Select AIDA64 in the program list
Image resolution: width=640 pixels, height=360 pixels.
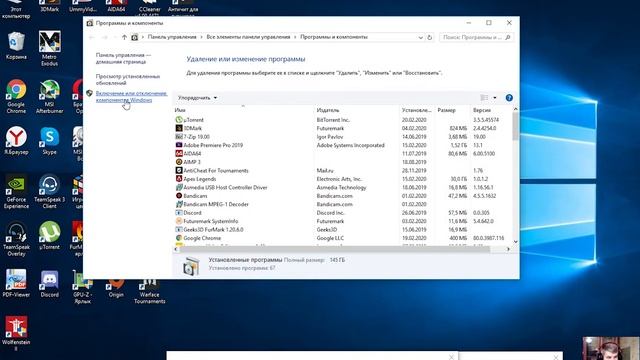342,153
